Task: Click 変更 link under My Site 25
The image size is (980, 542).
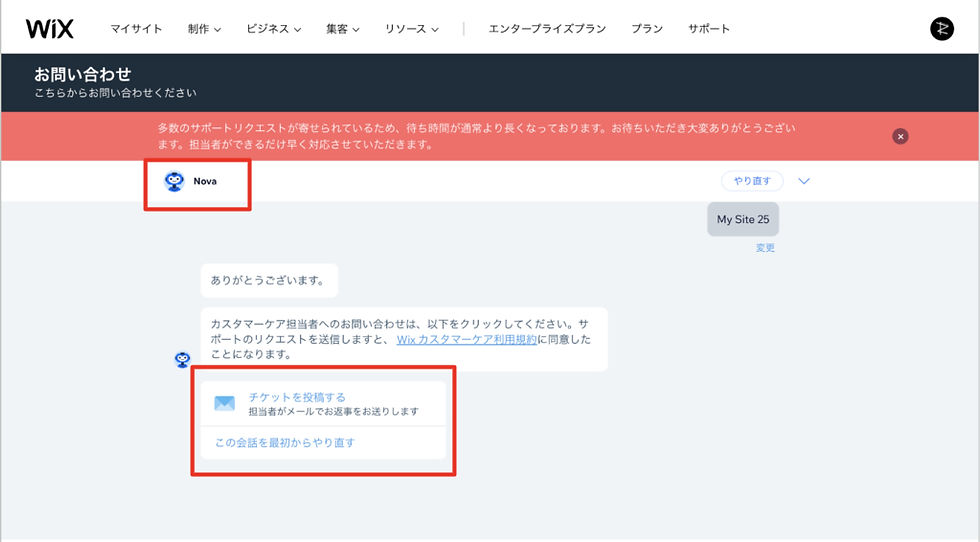Action: click(x=765, y=248)
